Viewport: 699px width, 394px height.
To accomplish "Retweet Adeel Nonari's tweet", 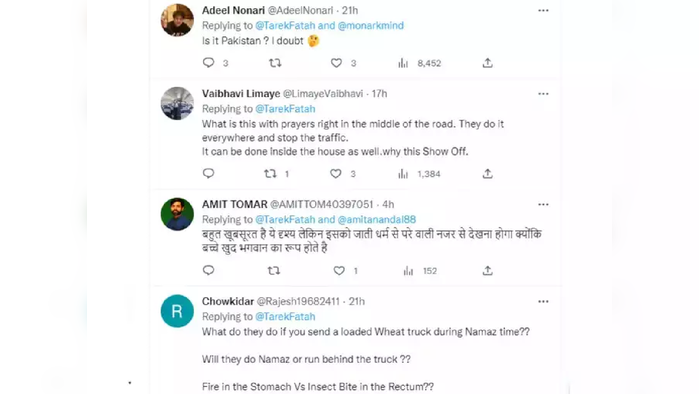I will click(275, 63).
